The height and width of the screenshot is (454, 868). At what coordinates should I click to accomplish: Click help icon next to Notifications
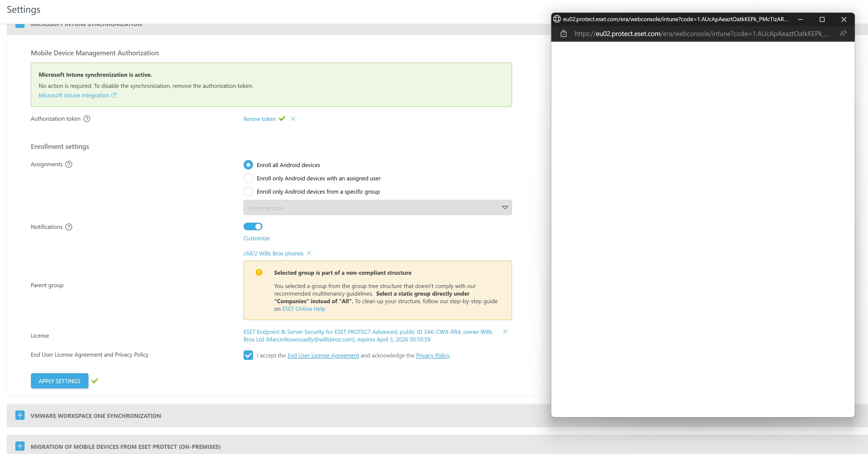click(69, 227)
